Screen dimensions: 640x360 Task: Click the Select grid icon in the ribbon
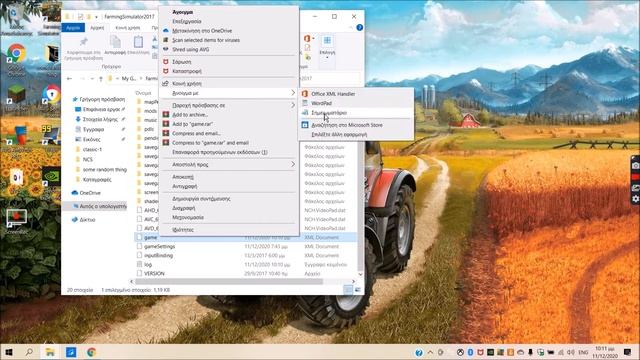tap(327, 41)
